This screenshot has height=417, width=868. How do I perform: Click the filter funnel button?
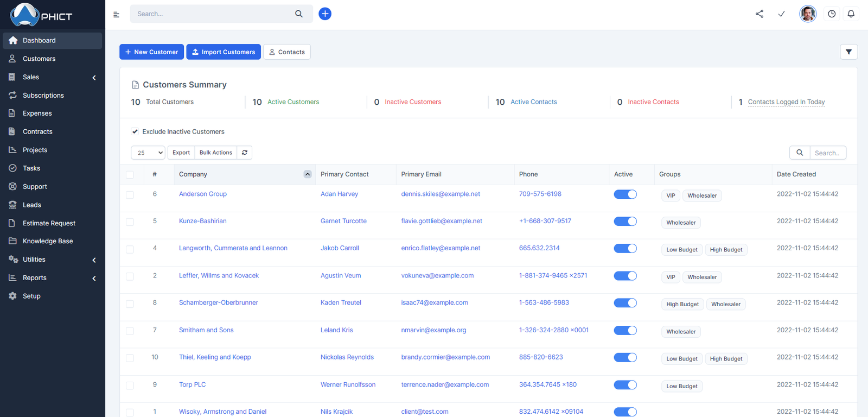click(x=848, y=52)
